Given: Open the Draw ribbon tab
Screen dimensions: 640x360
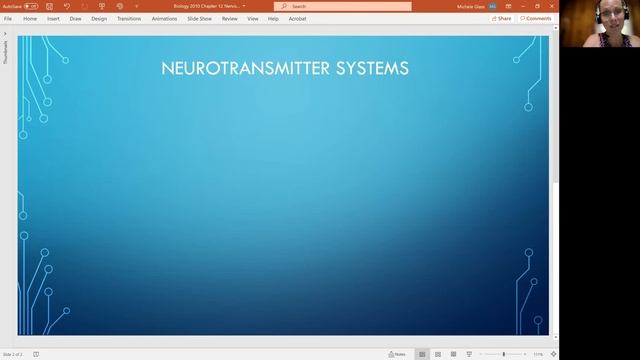Looking at the screenshot, I should [76, 19].
